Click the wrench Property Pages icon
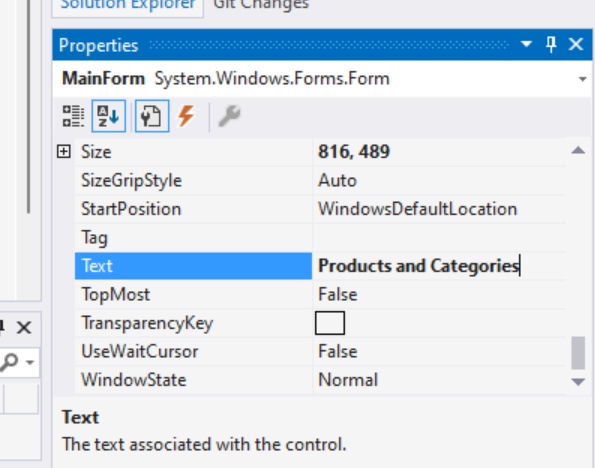 pyautogui.click(x=229, y=116)
